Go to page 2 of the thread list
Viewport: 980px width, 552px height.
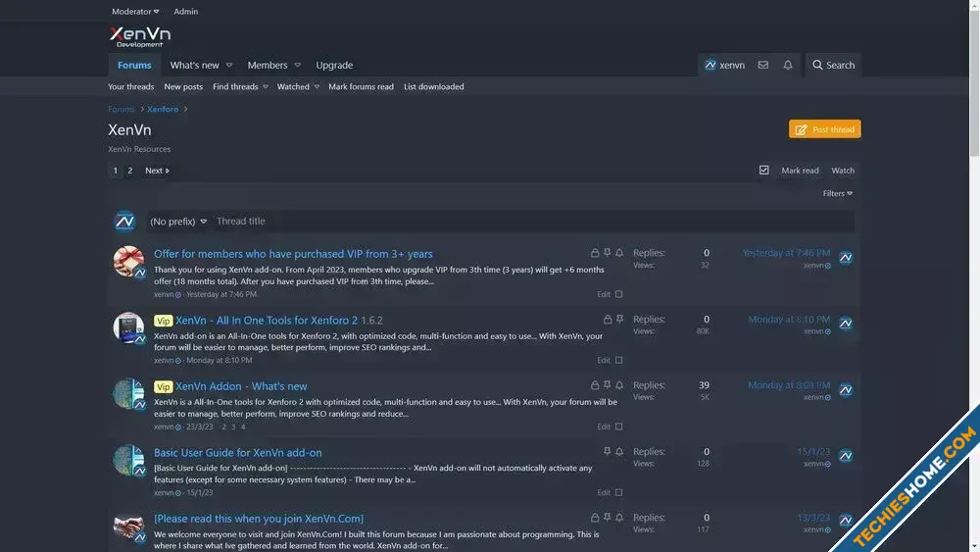tap(130, 170)
